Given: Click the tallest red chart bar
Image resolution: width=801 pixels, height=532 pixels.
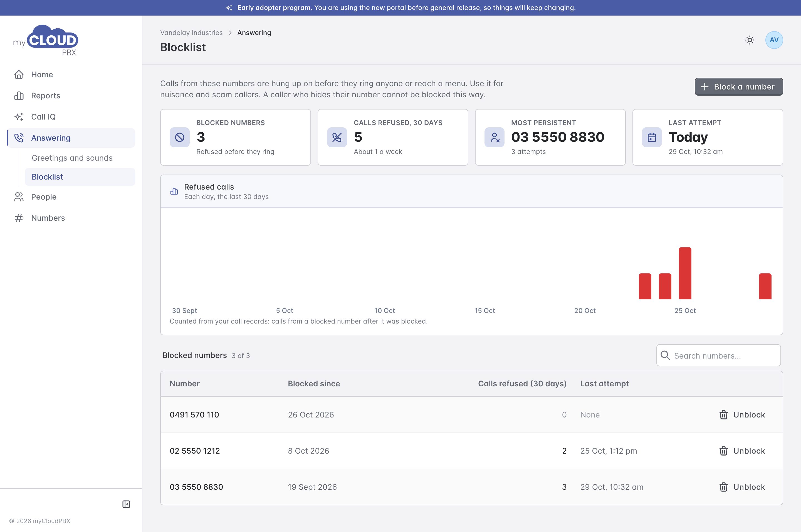Looking at the screenshot, I should [x=685, y=273].
